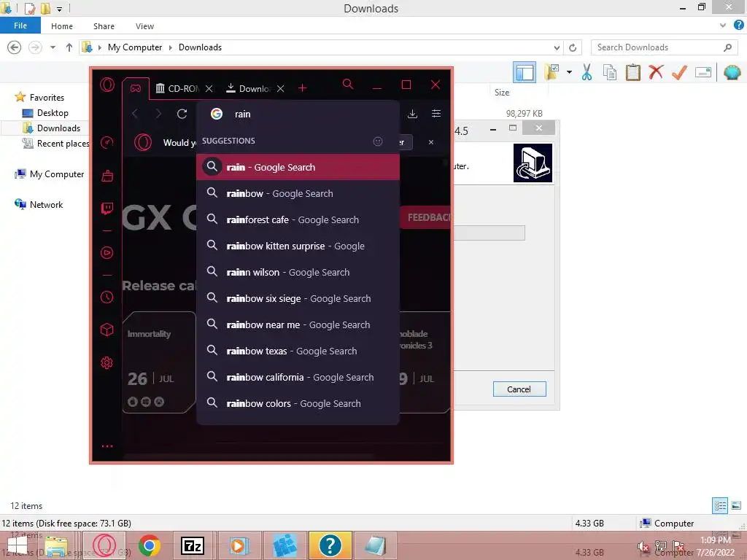Click Cancel in the installer dialog
This screenshot has height=560, width=747.
(x=519, y=389)
